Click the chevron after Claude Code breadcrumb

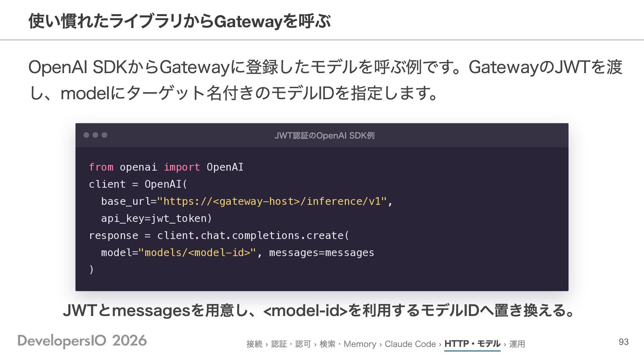pos(440,344)
